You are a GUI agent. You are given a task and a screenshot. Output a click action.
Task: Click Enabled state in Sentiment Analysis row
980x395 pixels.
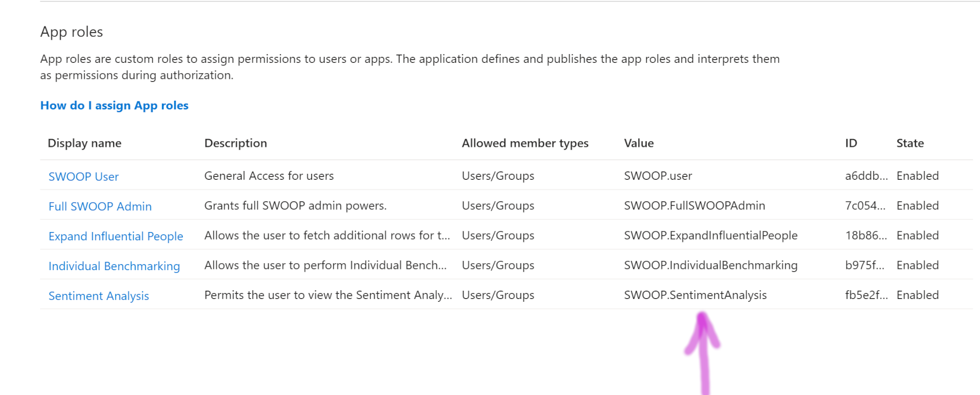[x=918, y=295]
